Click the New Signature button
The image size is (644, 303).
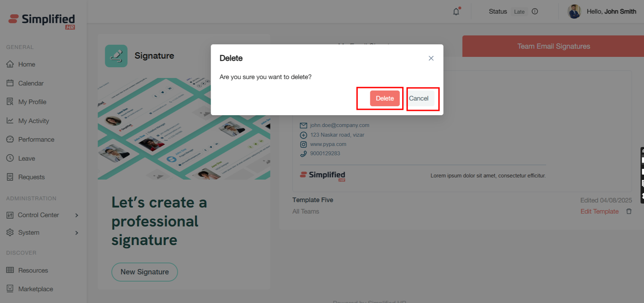pos(145,272)
